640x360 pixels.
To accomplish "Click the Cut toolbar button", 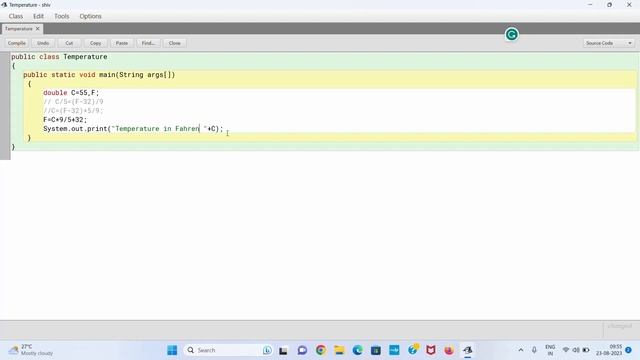I will tap(69, 43).
